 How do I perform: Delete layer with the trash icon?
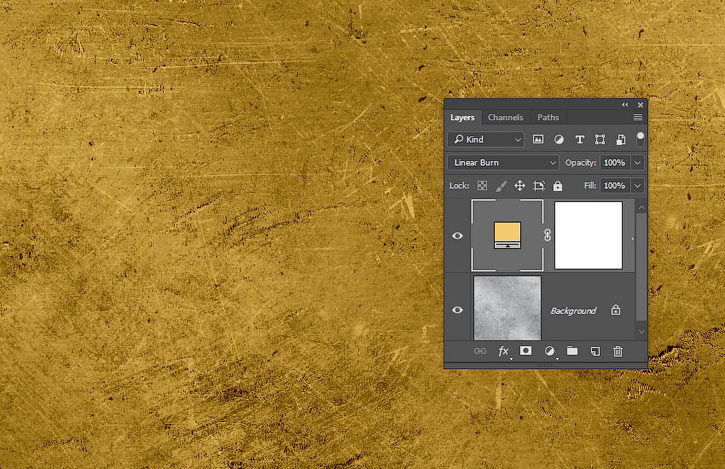(x=618, y=352)
